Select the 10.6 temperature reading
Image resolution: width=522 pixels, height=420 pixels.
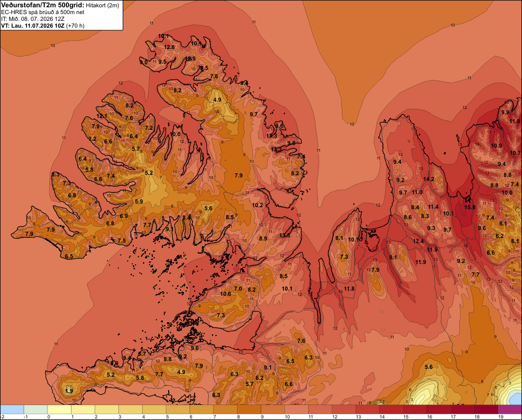(226, 294)
